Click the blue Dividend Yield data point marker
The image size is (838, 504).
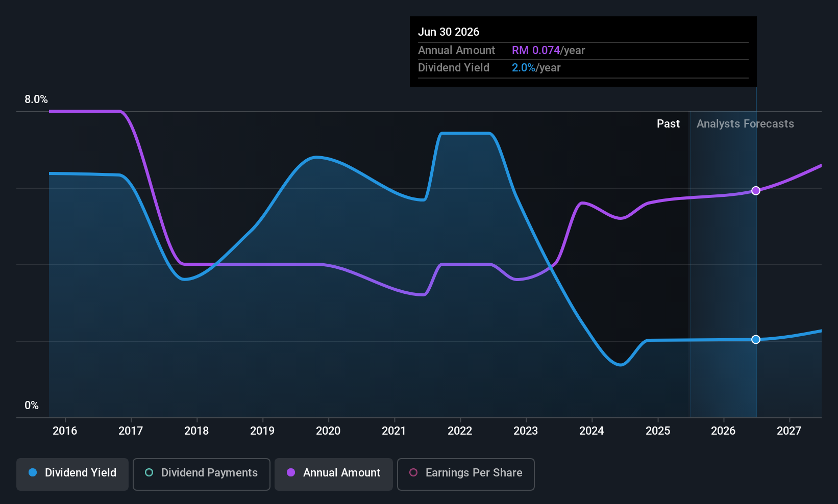point(756,340)
